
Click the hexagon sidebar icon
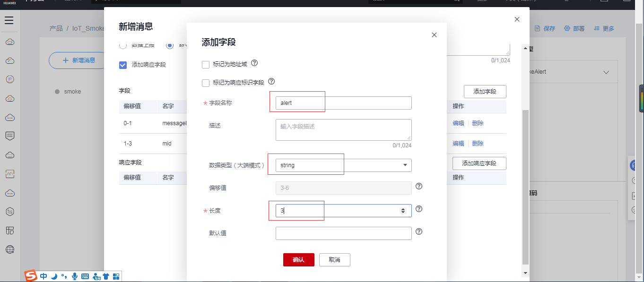coord(9,212)
